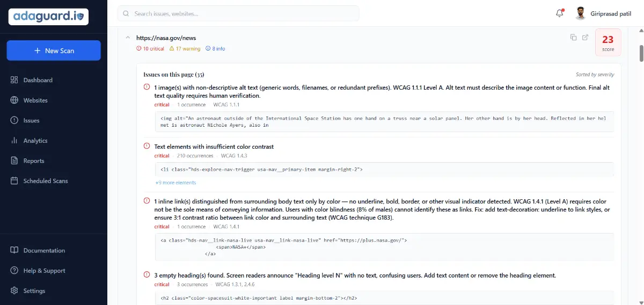Viewport: 644px width, 305px height.
Task: Click the Dashboard grid icon
Action: click(14, 80)
